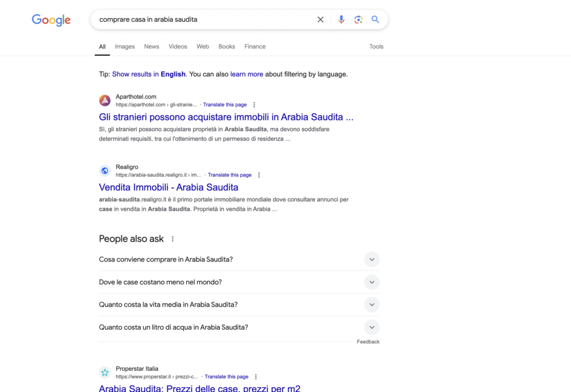Open "Vendita Immobili - Arabia Saudita" result
This screenshot has width=571, height=392.
click(168, 187)
